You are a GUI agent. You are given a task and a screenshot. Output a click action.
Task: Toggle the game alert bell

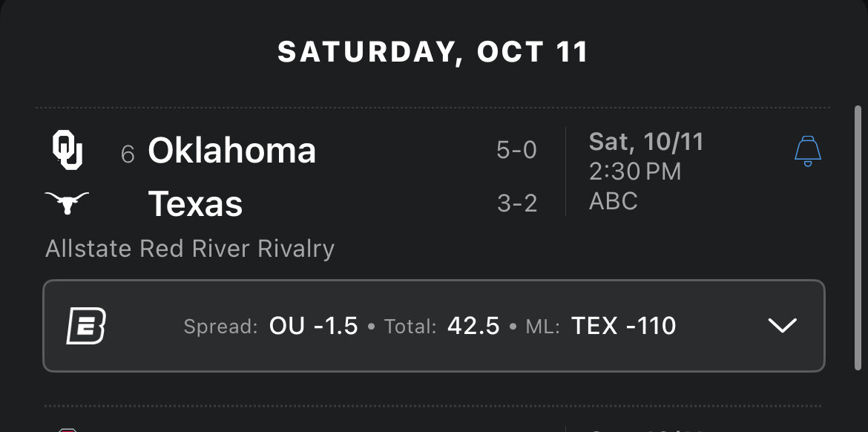pos(807,151)
